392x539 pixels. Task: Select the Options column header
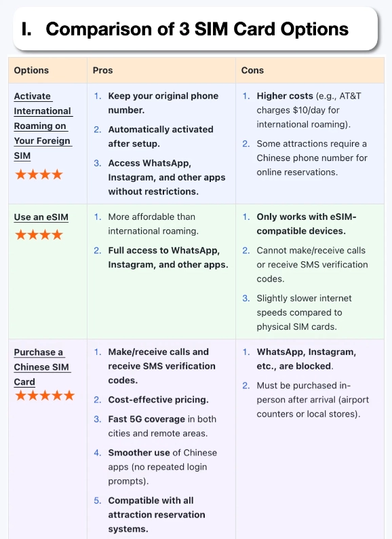coord(31,70)
